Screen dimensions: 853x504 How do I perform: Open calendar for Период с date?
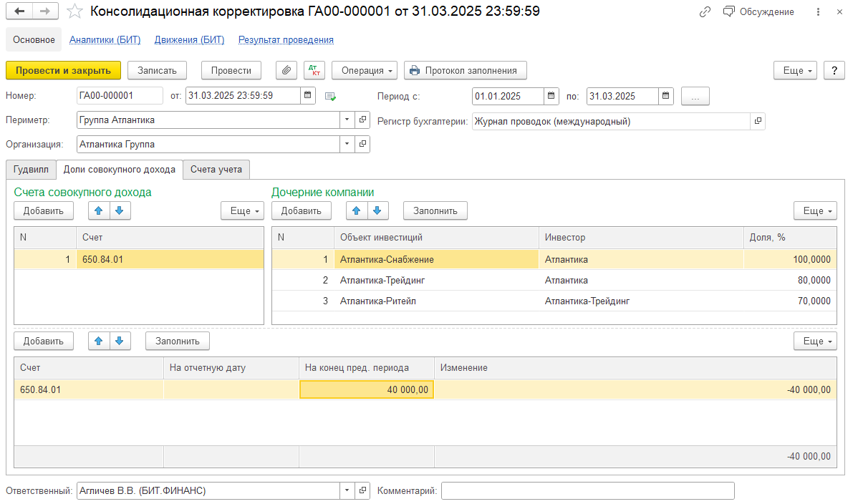pos(551,96)
